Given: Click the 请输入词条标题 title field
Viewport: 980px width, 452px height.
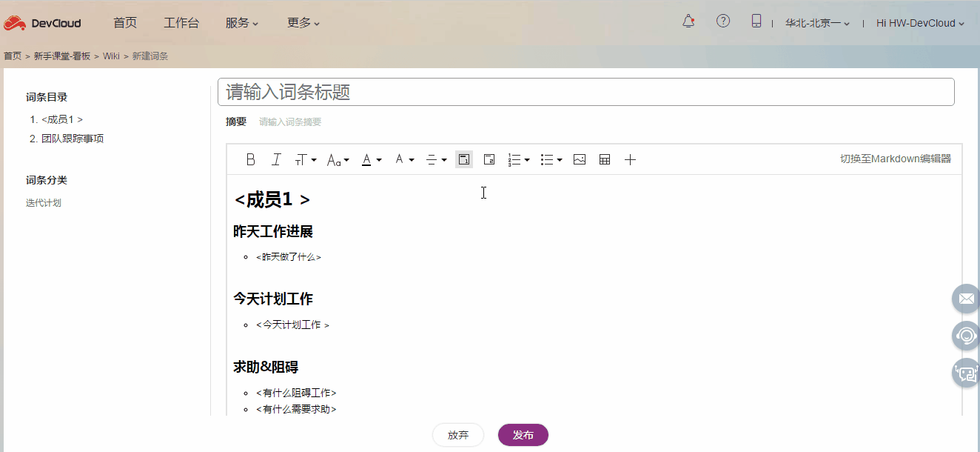Looking at the screenshot, I should [x=585, y=91].
